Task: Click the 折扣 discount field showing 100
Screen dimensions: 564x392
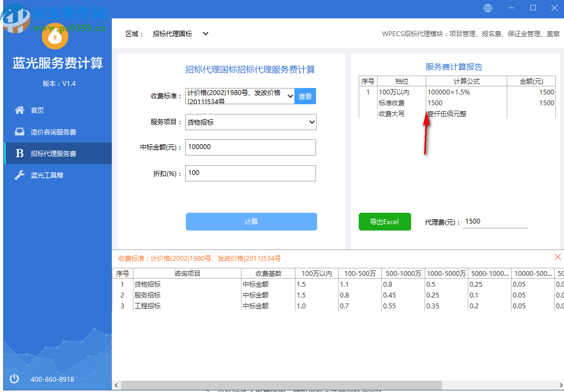Action: pos(251,173)
